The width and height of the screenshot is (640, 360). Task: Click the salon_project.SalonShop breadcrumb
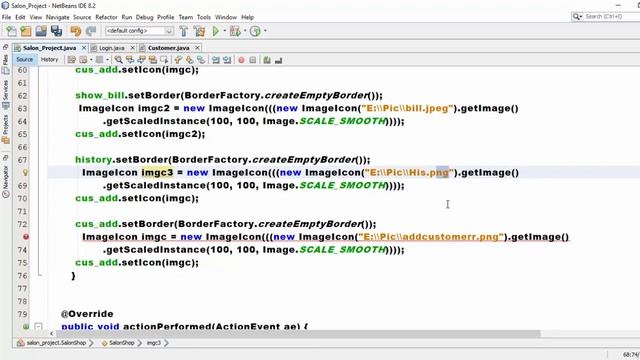[x=52, y=343]
